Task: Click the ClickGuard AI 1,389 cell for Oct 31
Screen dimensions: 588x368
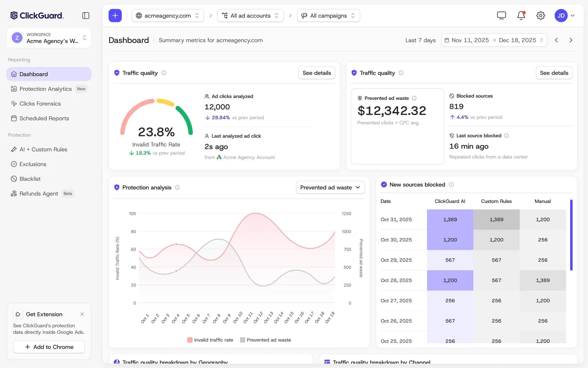Action: tap(450, 219)
